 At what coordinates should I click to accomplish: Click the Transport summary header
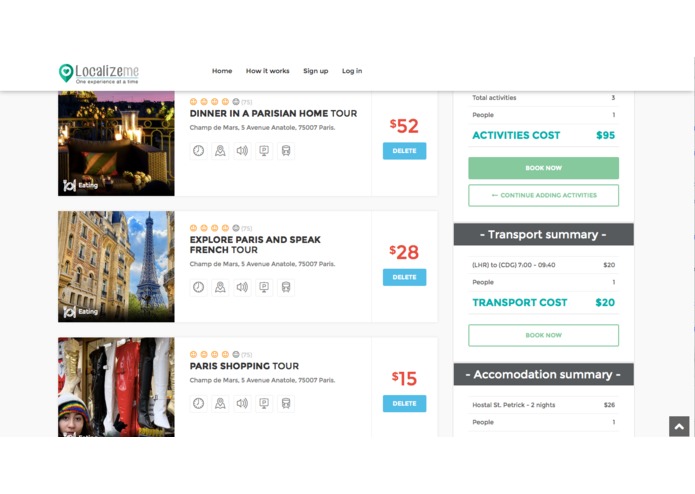pos(543,234)
